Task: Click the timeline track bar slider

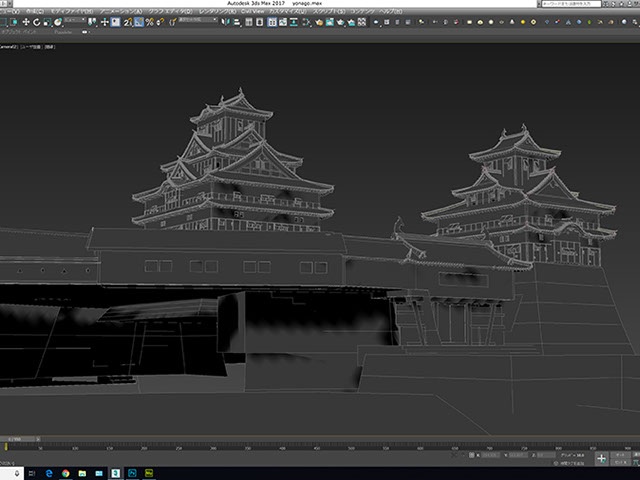Action: coord(18,438)
